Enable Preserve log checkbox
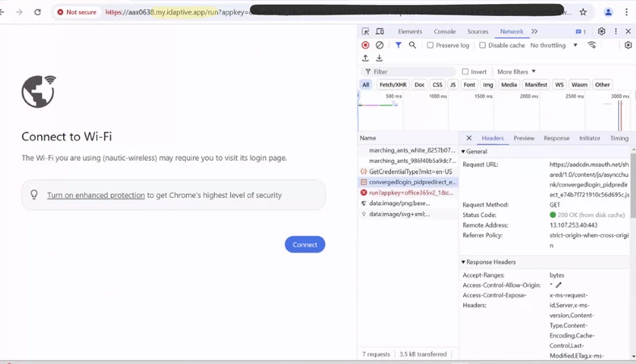This screenshot has width=636, height=364. click(430, 45)
